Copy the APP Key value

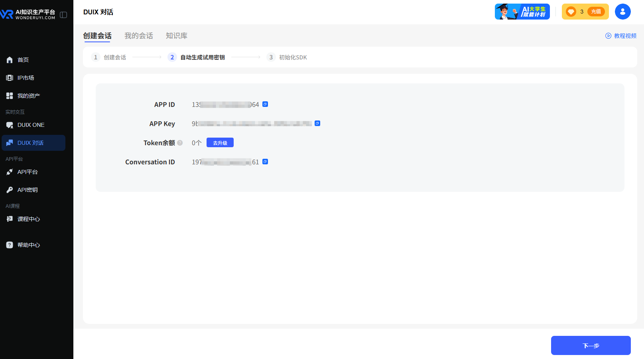point(317,124)
